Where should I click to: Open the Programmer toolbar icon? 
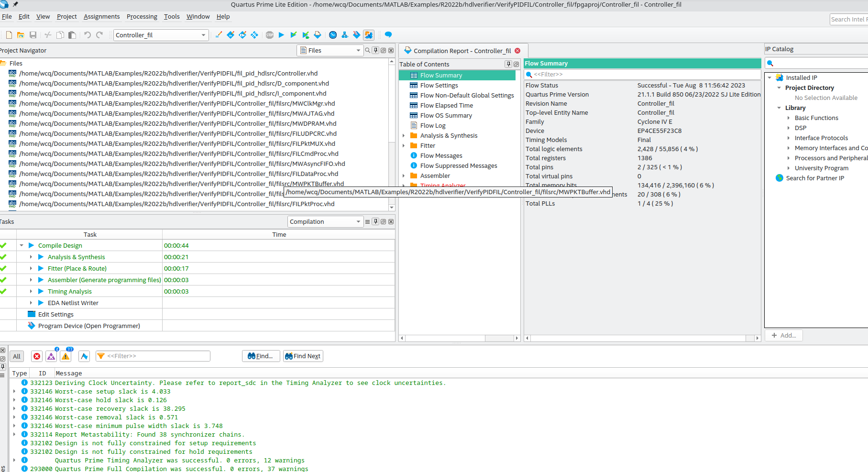(x=357, y=35)
